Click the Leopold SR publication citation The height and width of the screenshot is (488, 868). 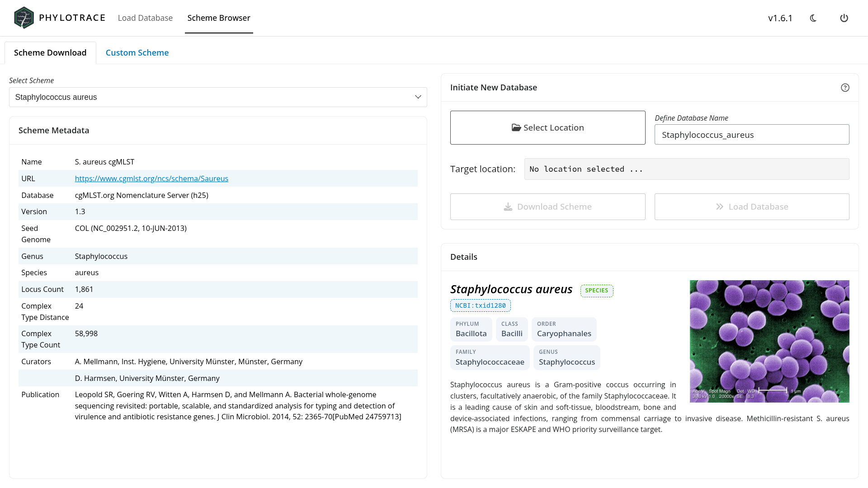[238, 406]
